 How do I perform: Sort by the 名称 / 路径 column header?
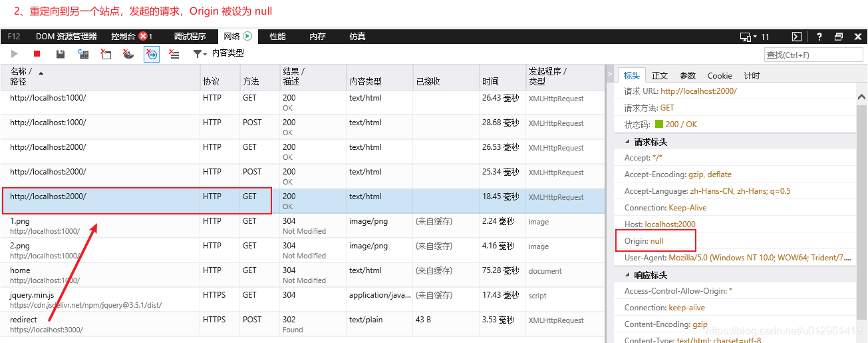(100, 77)
